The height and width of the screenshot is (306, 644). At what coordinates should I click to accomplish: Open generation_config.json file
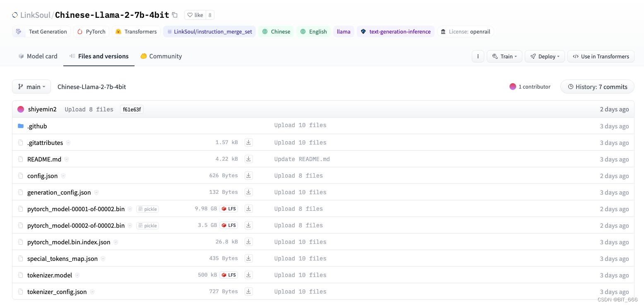pyautogui.click(x=59, y=192)
